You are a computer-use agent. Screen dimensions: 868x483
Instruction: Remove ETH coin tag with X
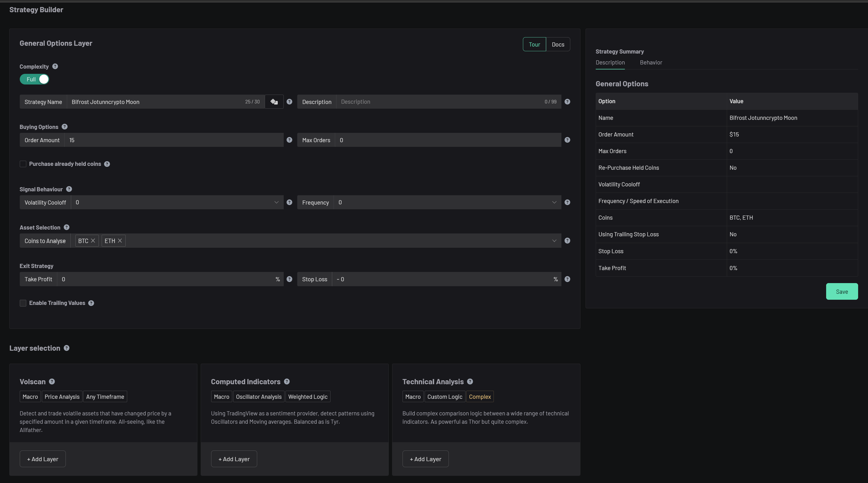coord(120,240)
